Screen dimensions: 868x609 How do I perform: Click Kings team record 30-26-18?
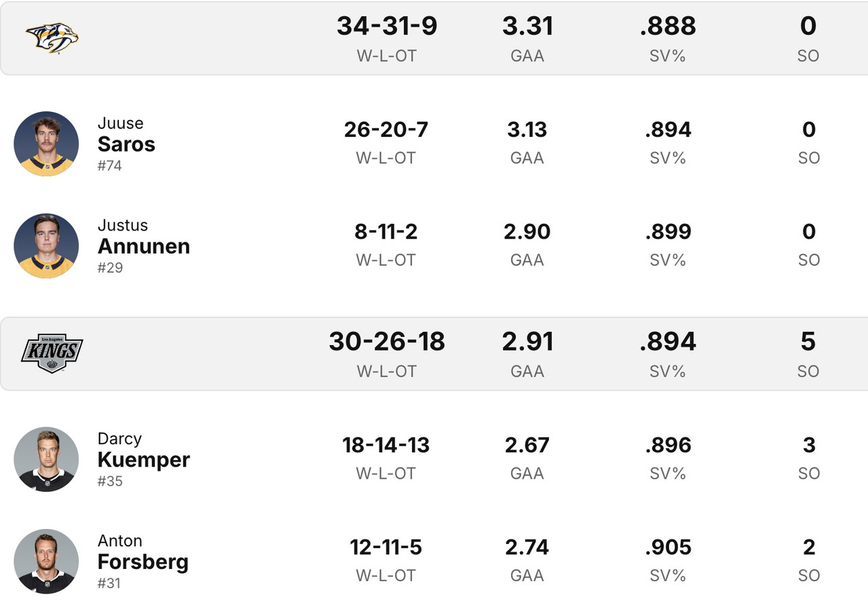(x=387, y=342)
